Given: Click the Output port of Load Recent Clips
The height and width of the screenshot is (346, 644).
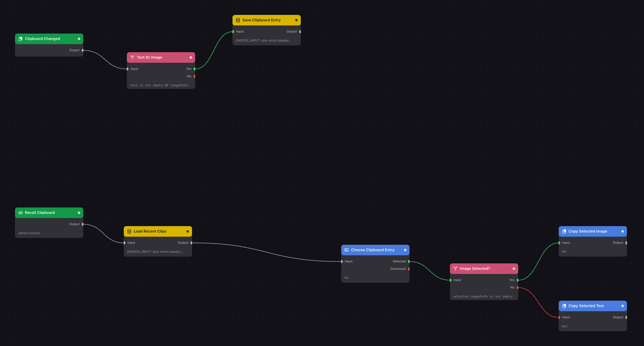Looking at the screenshot, I should coord(192,243).
